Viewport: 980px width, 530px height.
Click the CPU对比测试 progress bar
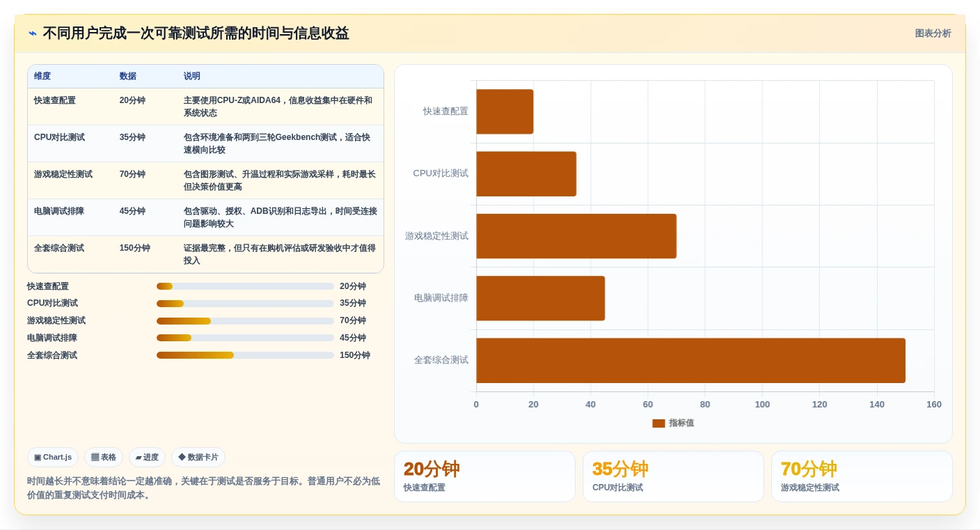coord(245,304)
